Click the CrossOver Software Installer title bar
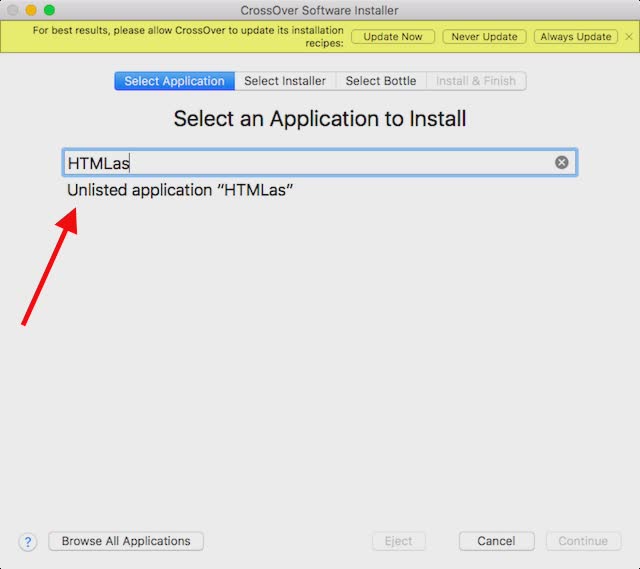This screenshot has height=569, width=640. [320, 10]
